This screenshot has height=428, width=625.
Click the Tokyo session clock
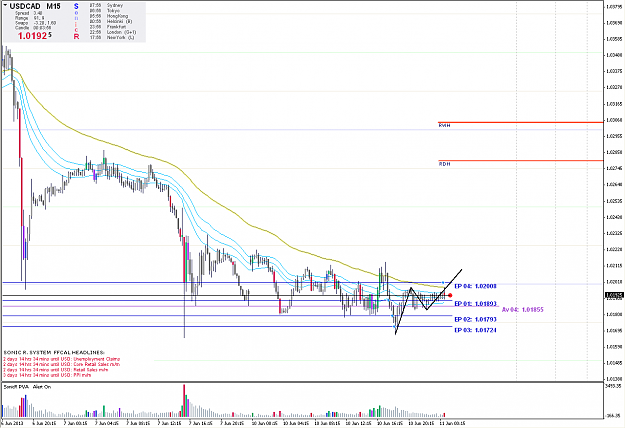(105, 11)
